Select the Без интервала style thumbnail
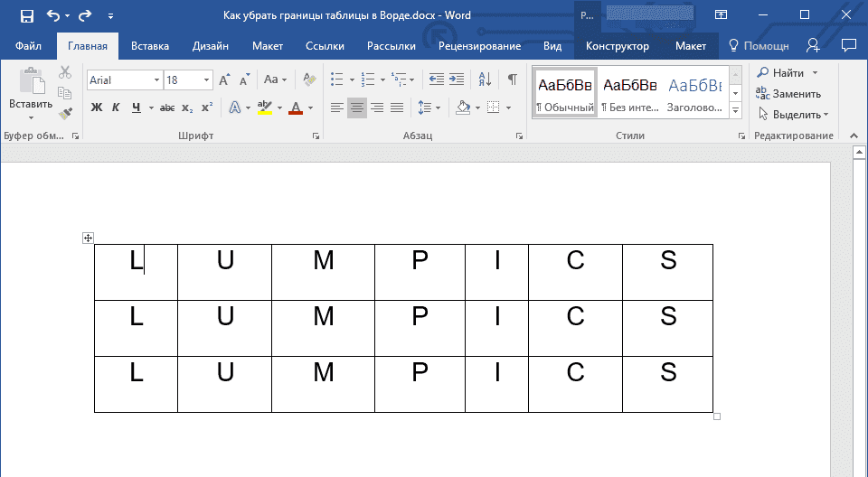Screen dimensions: 868x477 (x=629, y=94)
